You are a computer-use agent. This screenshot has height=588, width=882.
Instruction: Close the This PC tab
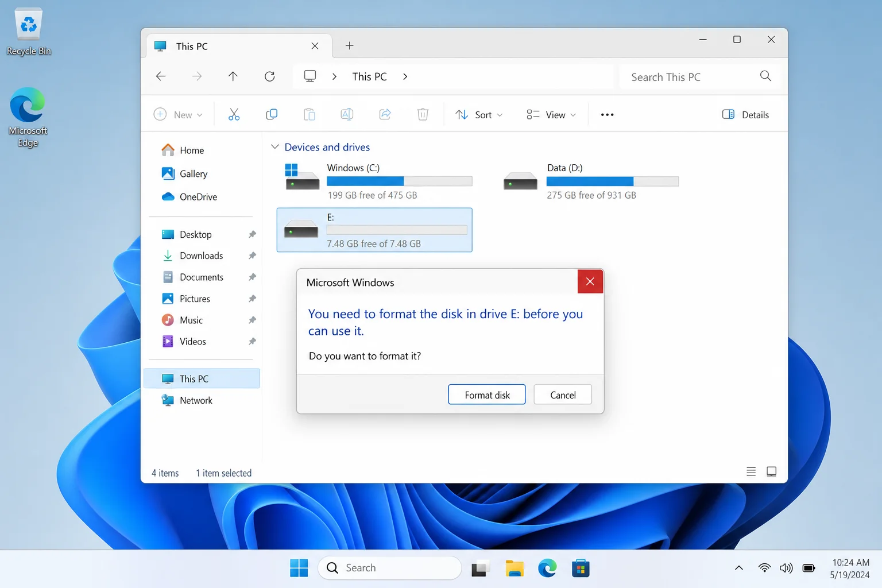(x=315, y=46)
